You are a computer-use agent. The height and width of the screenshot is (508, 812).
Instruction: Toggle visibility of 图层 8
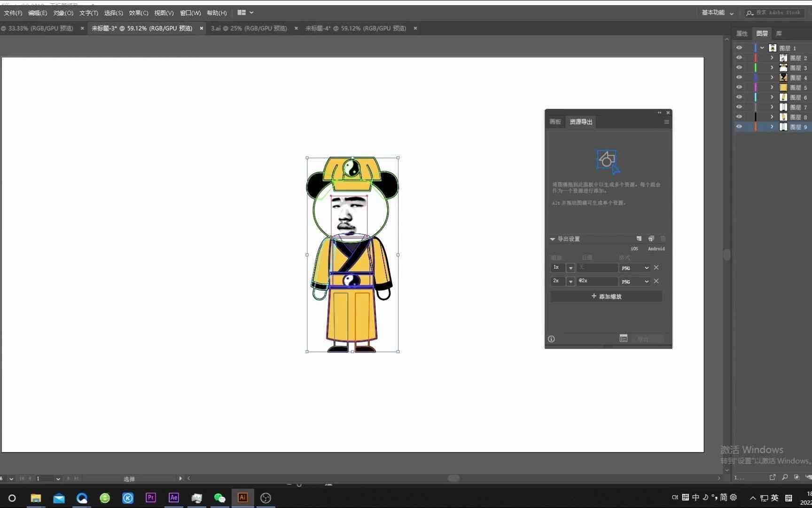click(x=739, y=117)
